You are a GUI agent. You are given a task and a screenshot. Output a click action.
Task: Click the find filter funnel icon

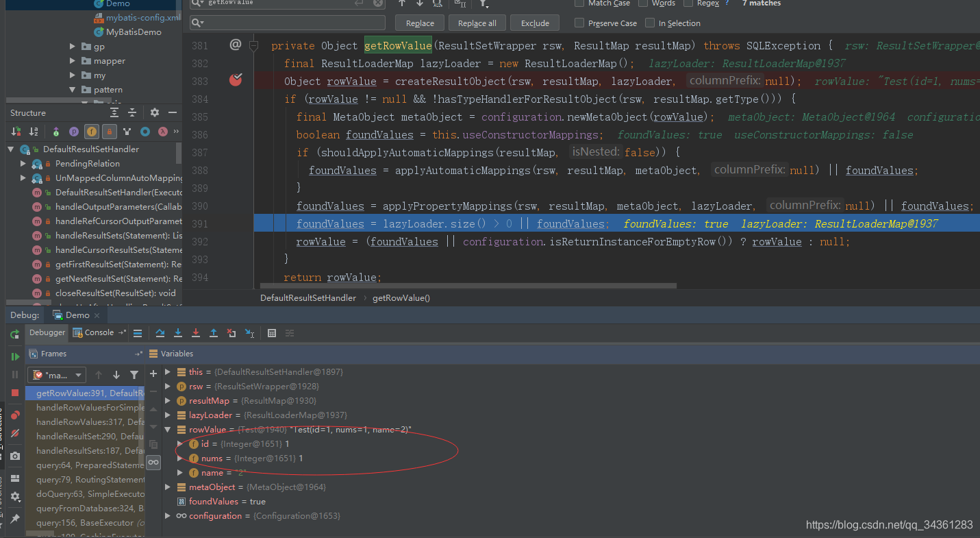(x=483, y=3)
